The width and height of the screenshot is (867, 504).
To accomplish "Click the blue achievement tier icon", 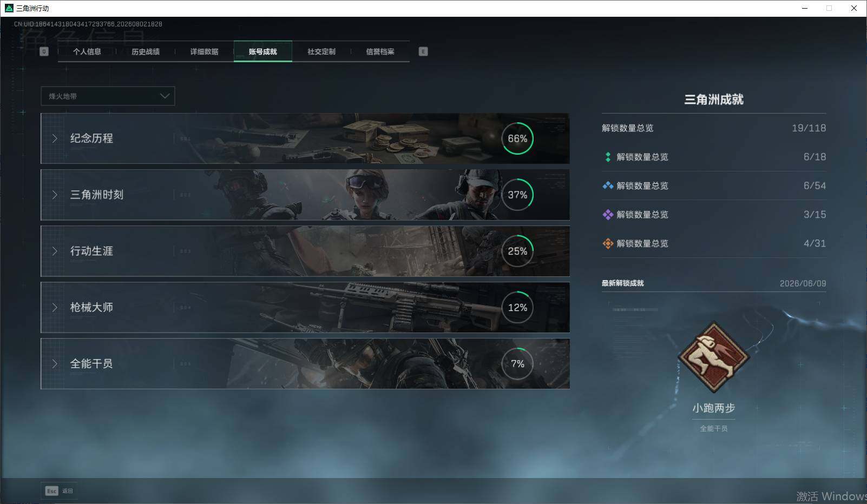I will [608, 185].
